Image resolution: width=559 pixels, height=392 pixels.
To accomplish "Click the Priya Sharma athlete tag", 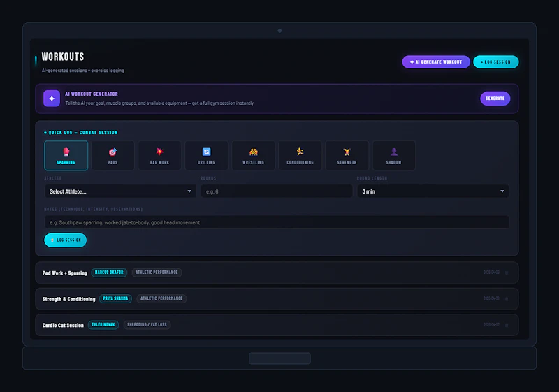I will coord(115,298).
